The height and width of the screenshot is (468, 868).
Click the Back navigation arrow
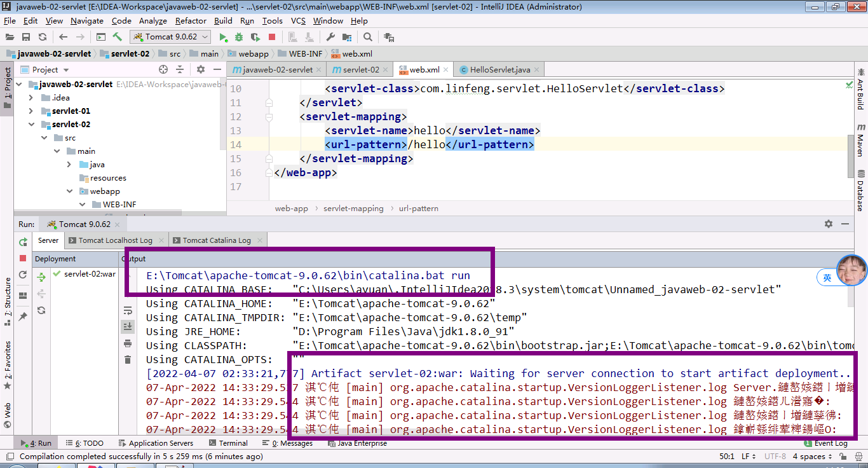point(63,37)
